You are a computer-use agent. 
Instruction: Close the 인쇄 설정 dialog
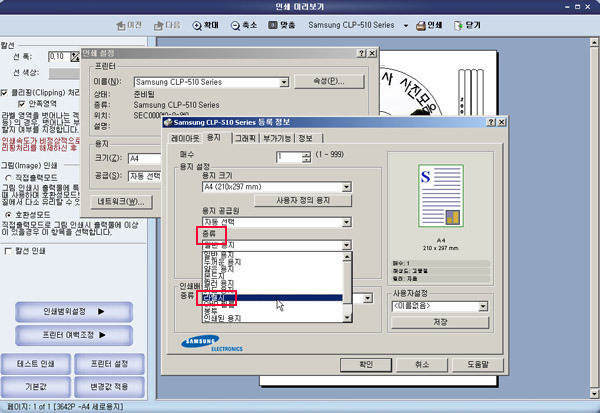tap(372, 53)
